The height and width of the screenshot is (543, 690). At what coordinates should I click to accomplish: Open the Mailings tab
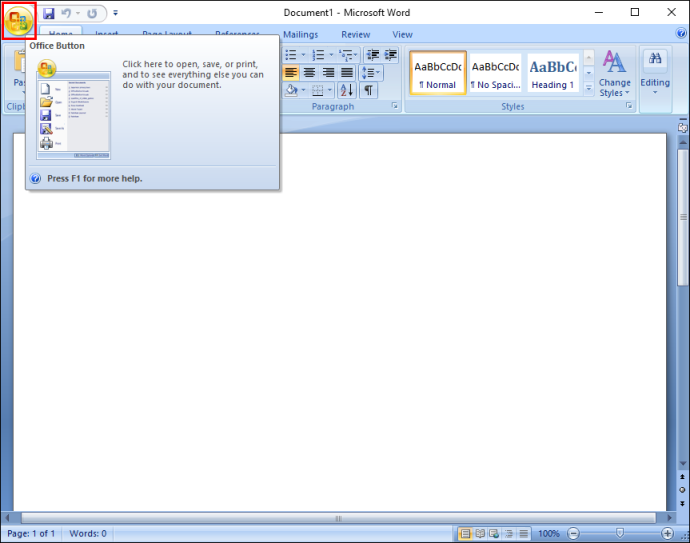tap(301, 34)
